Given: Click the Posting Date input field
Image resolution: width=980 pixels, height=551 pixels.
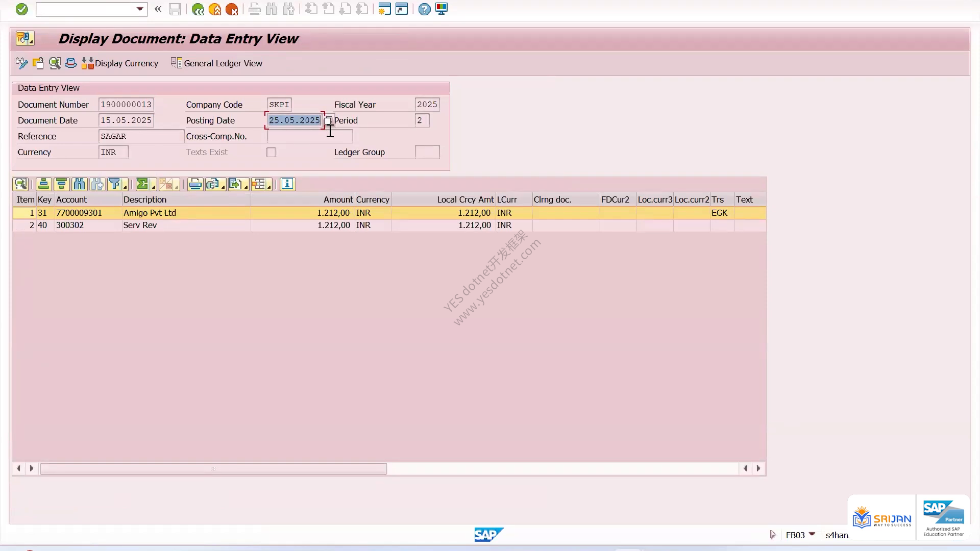Looking at the screenshot, I should [295, 120].
